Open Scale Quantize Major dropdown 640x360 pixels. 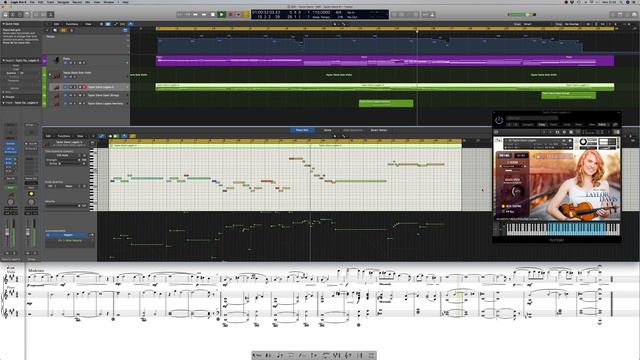70,186
